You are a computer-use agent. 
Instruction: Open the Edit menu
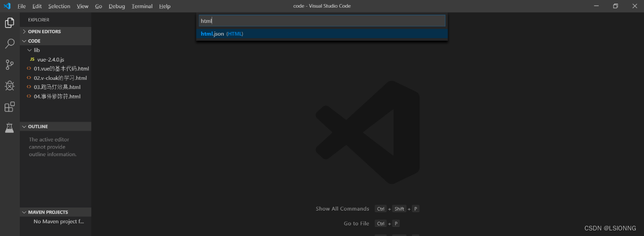(x=37, y=6)
